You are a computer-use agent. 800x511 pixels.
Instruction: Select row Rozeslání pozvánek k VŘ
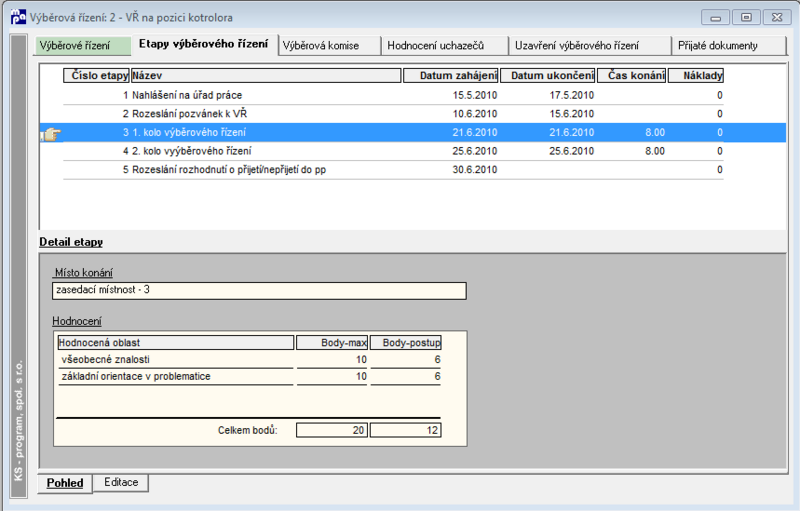tap(393, 114)
